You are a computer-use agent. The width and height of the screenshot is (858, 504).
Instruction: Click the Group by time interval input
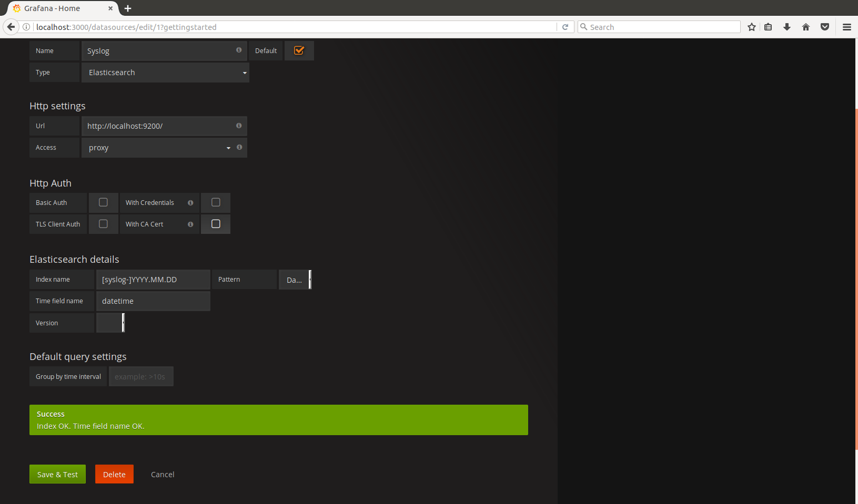coord(141,376)
